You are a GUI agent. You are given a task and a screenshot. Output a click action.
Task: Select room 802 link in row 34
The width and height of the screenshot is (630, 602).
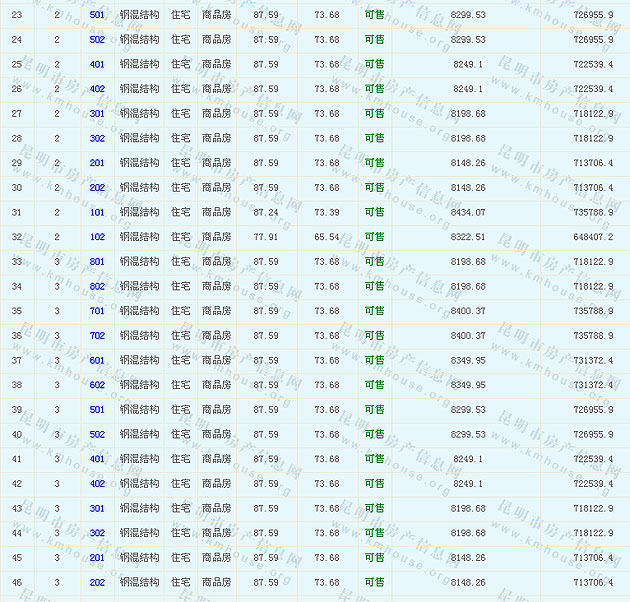click(97, 287)
